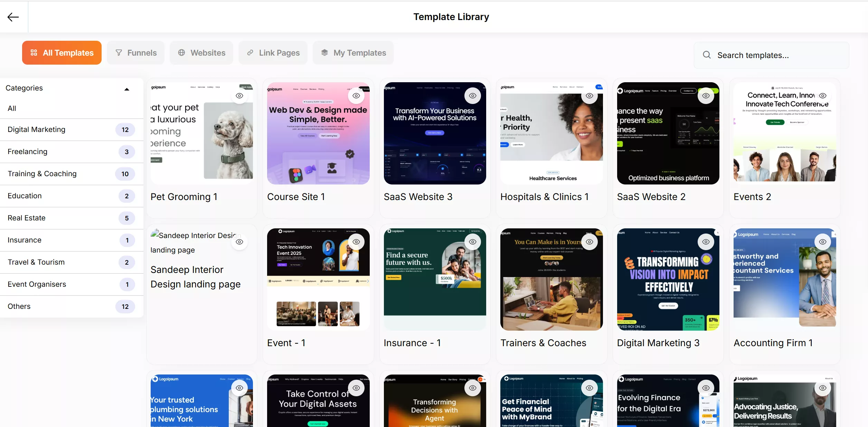
Task: Select the Insurance category
Action: click(72, 240)
